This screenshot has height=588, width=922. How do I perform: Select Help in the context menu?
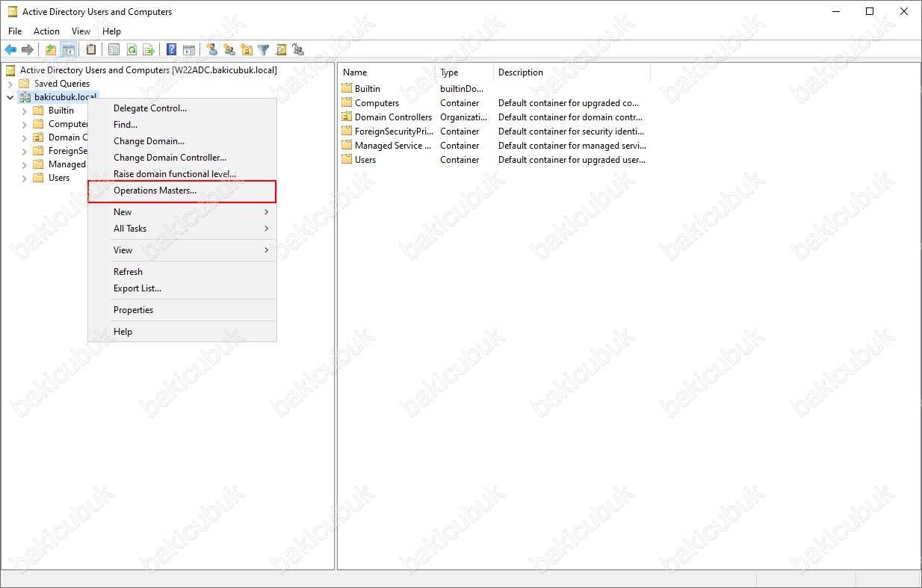click(182, 332)
